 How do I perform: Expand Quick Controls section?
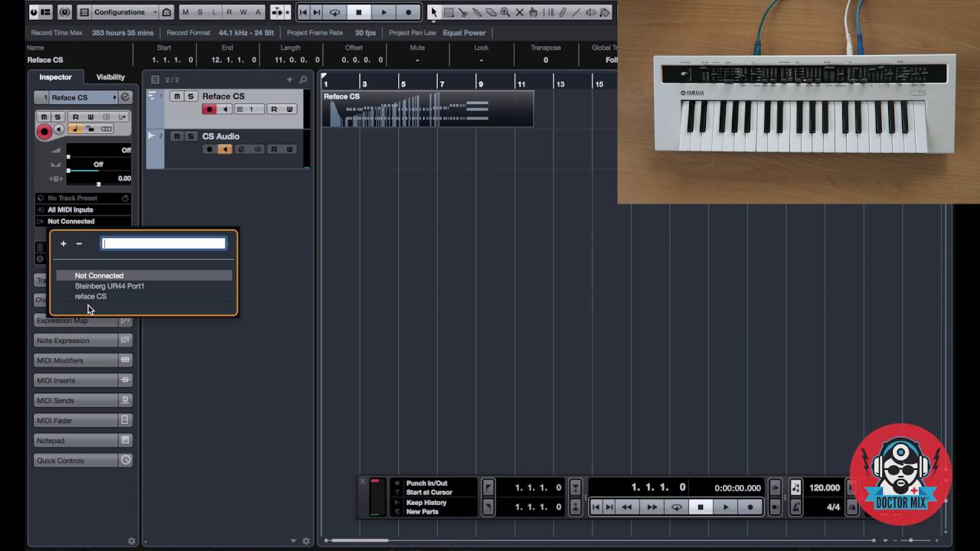click(x=83, y=460)
